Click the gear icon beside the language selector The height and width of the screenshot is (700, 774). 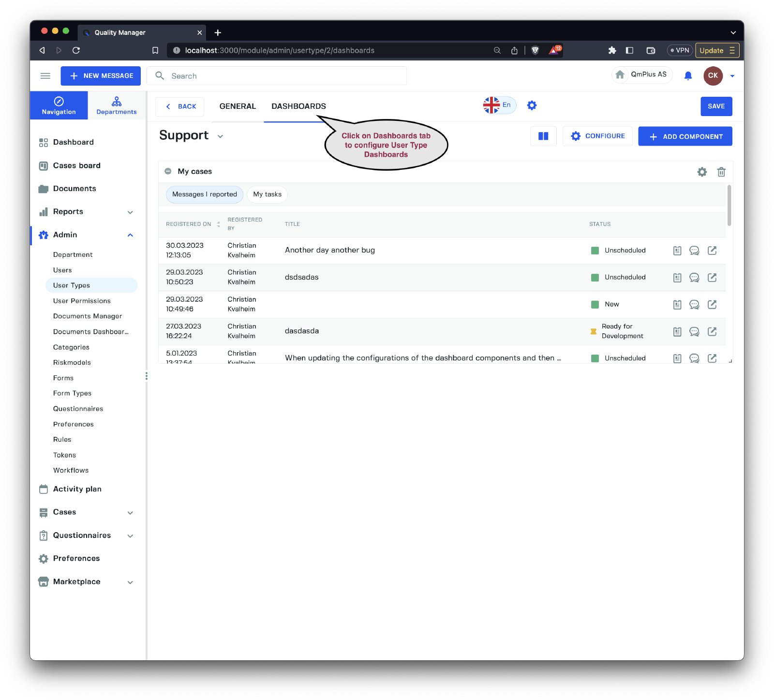coord(532,105)
